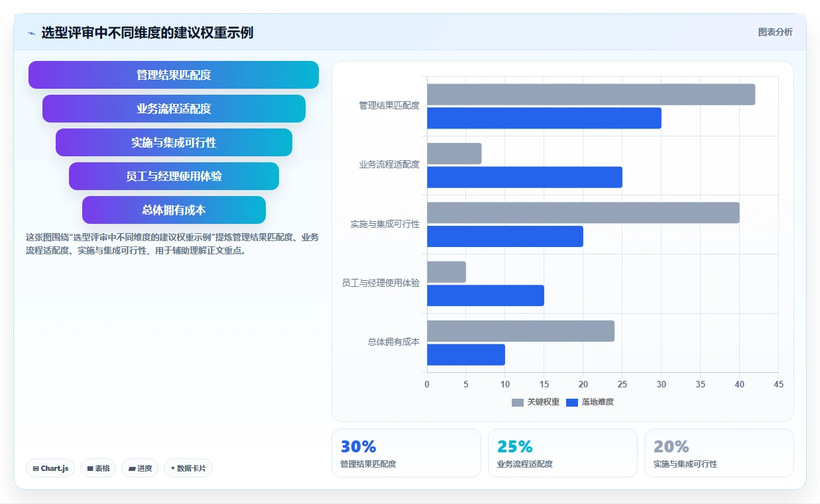This screenshot has width=820, height=504.
Task: Click the blue bar for 员工与经理使用体验
Action: (485, 295)
